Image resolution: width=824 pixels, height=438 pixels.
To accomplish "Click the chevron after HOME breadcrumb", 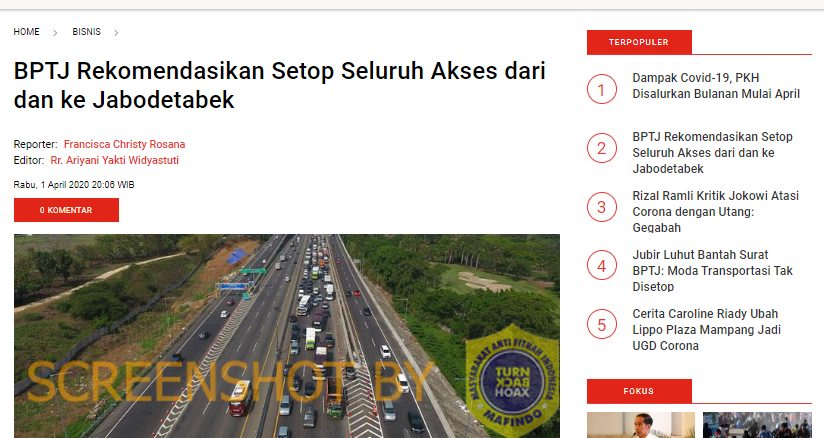I will [55, 33].
